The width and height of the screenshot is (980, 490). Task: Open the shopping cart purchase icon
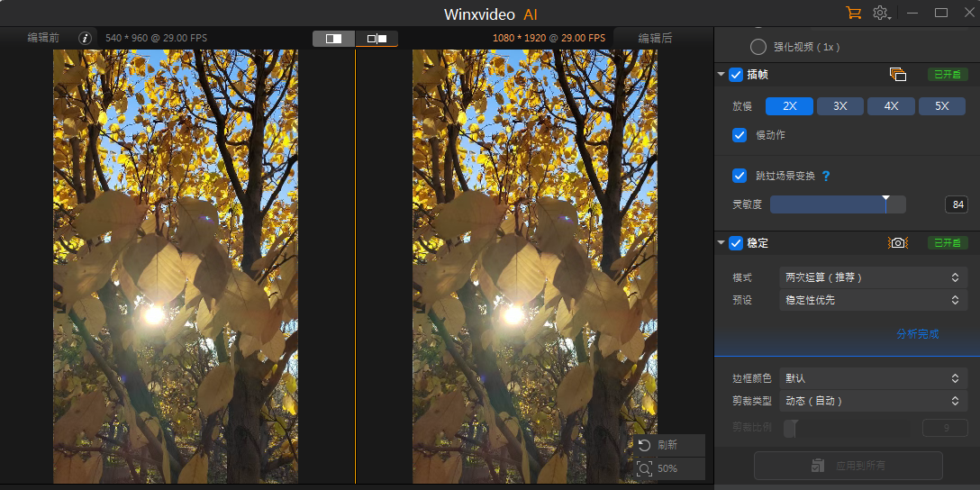pyautogui.click(x=853, y=13)
